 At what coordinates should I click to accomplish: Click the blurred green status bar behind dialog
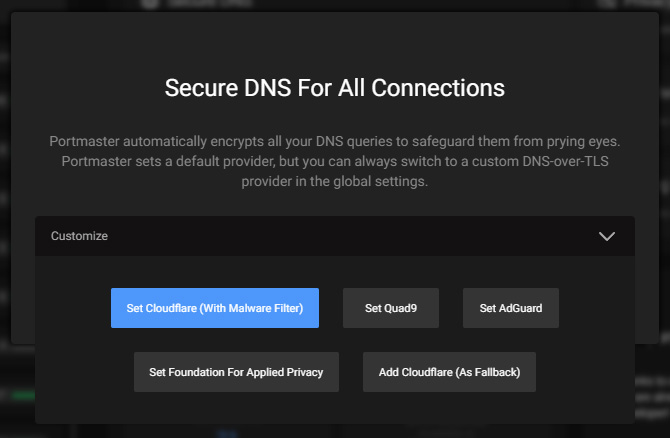point(24,395)
